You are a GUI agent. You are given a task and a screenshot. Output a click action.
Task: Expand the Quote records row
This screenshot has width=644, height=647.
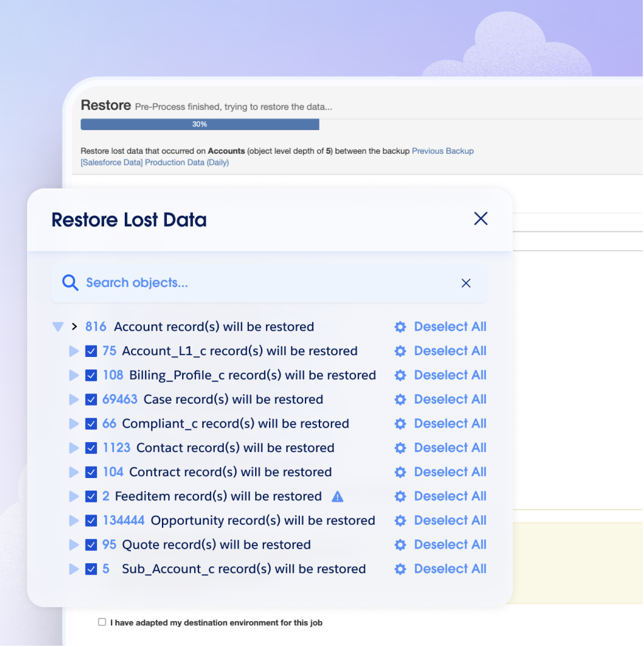click(74, 545)
